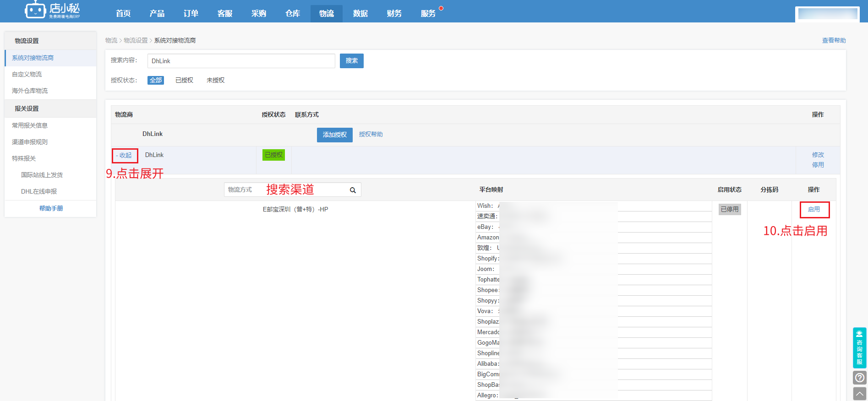Click 物流 breadcrumb link

click(x=111, y=40)
